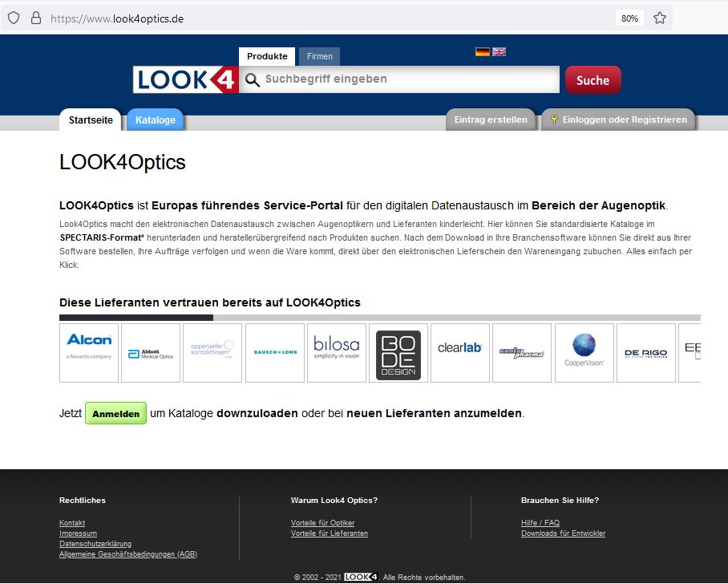This screenshot has width=728, height=584.
Task: Click the green Anmelden button
Action: coord(115,413)
